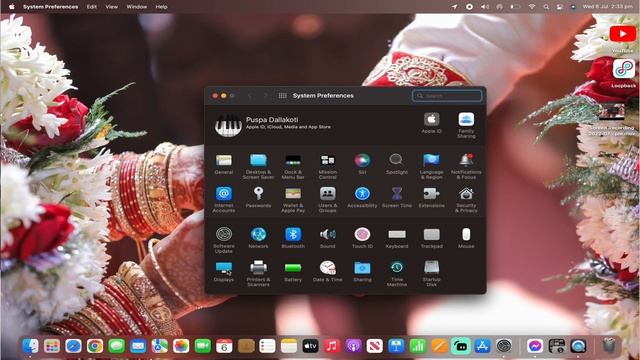This screenshot has width=640, height=360.
Task: Open Sound preferences pane
Action: tap(327, 238)
